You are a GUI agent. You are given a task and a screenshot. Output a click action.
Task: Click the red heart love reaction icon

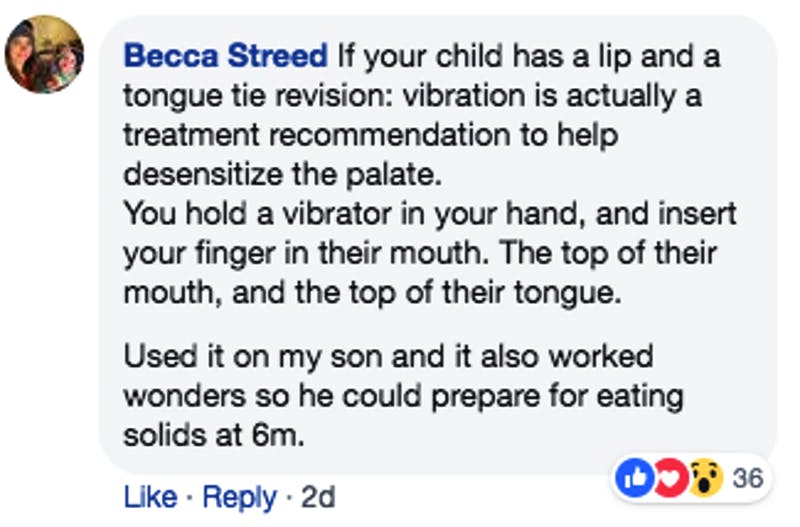[669, 478]
